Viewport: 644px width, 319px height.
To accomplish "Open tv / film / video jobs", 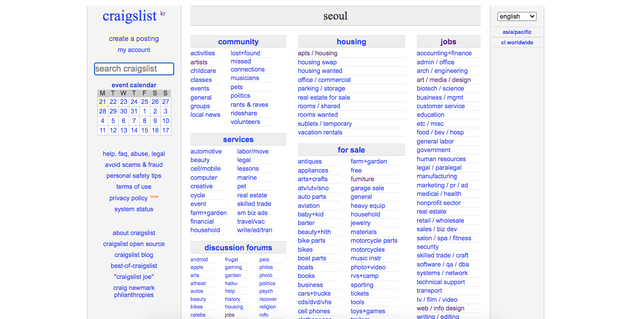I will 437,299.
